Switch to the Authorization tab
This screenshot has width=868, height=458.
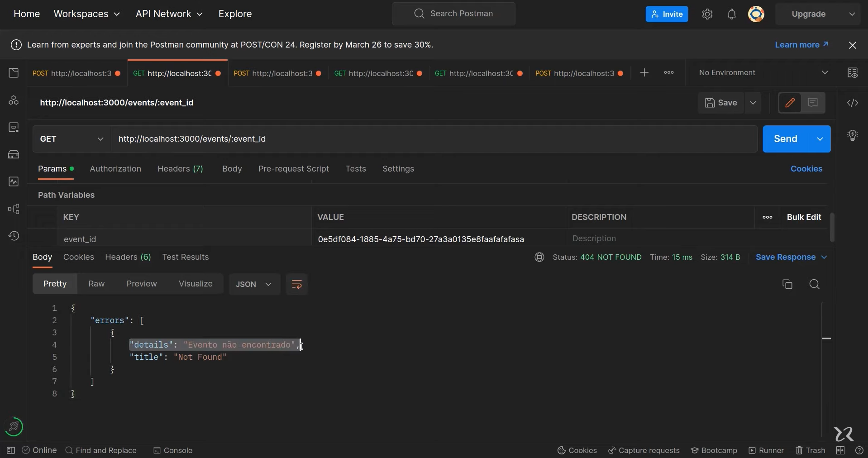point(115,169)
